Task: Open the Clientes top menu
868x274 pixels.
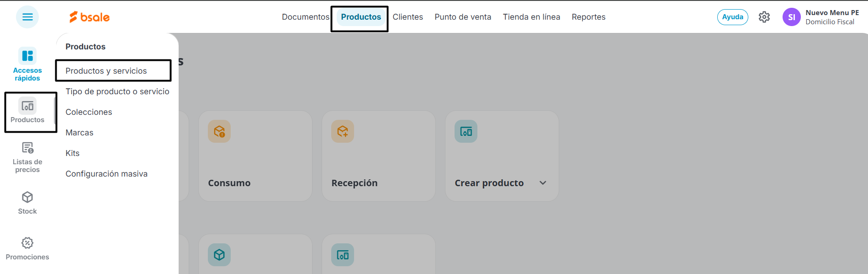Action: pos(408,17)
